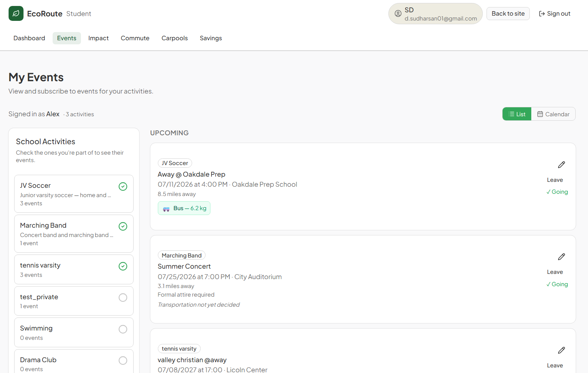Open the Events tab

67,38
